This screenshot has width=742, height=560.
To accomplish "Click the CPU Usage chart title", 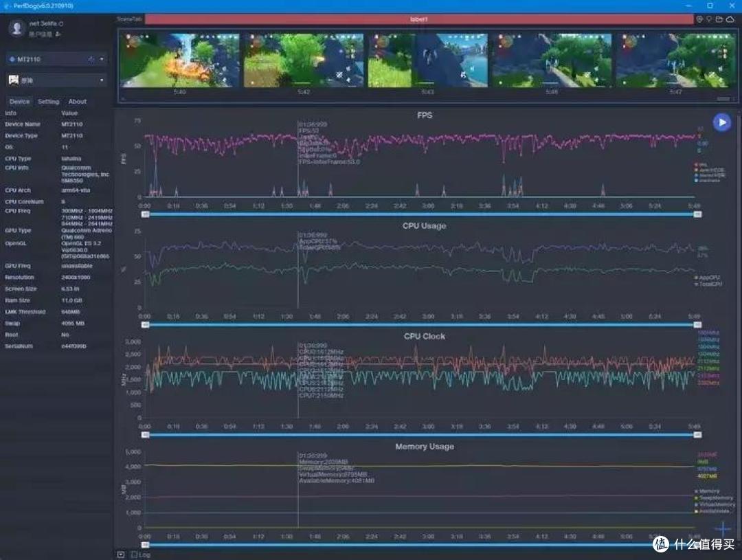I will click(x=424, y=226).
